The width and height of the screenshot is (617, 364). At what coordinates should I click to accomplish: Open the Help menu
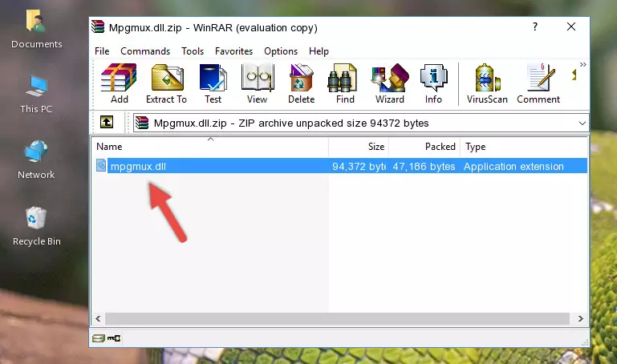coord(319,51)
